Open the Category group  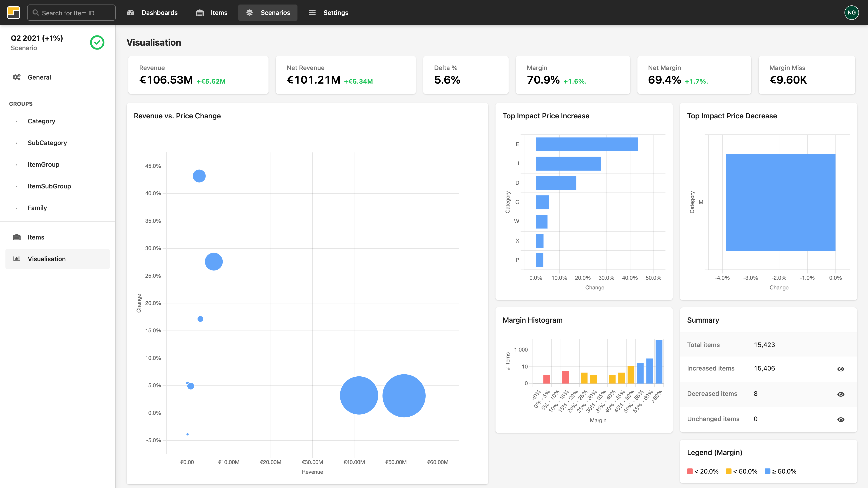41,121
